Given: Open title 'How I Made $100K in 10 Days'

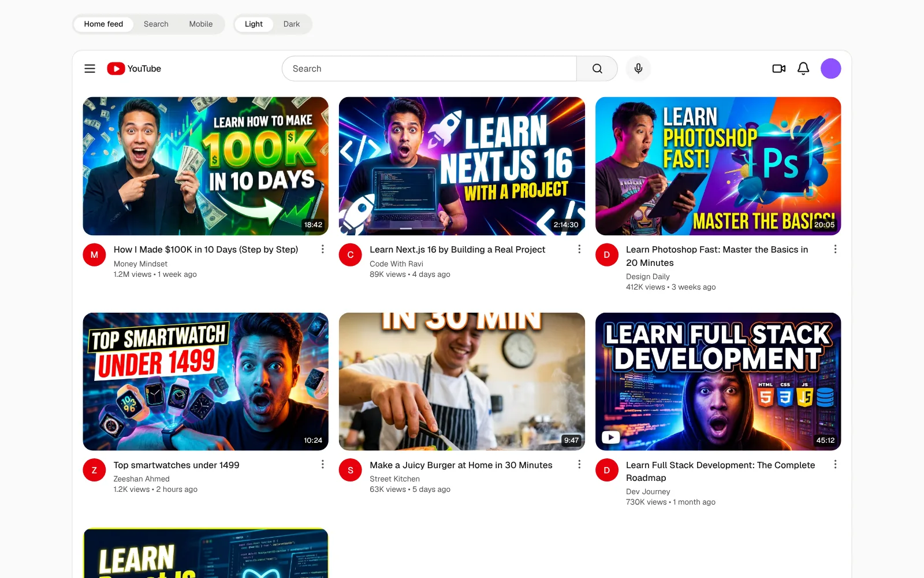Looking at the screenshot, I should [x=206, y=250].
